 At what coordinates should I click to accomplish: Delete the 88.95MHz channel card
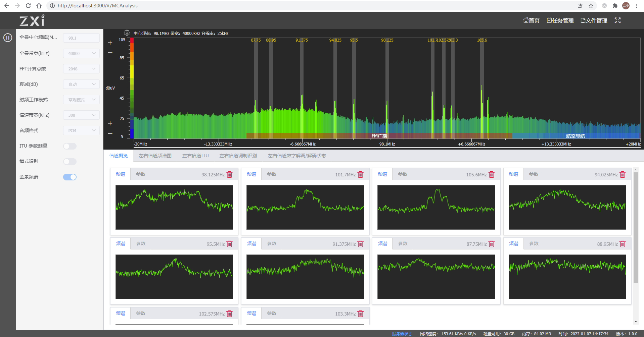[x=623, y=244]
